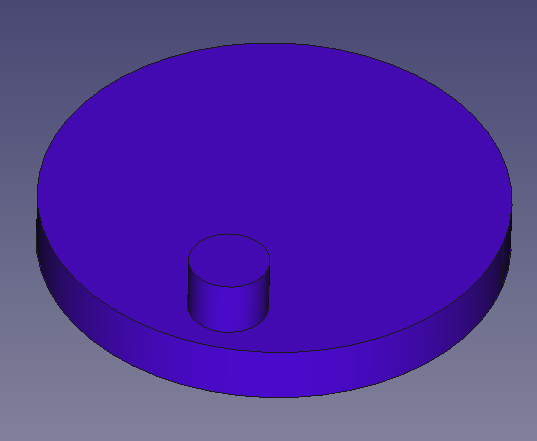
Task: Select the small cylinder's flat top face
Action: [229, 260]
